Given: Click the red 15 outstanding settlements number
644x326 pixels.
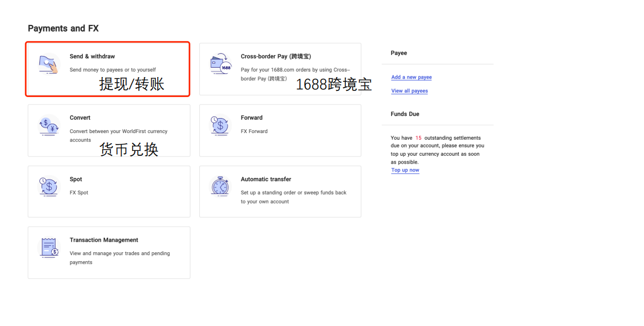Looking at the screenshot, I should 419,137.
